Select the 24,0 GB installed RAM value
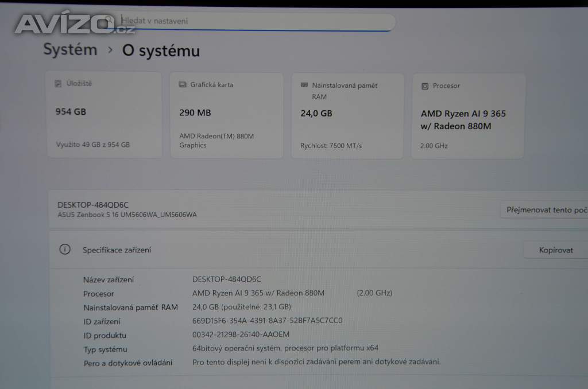588x389 pixels. coord(316,113)
